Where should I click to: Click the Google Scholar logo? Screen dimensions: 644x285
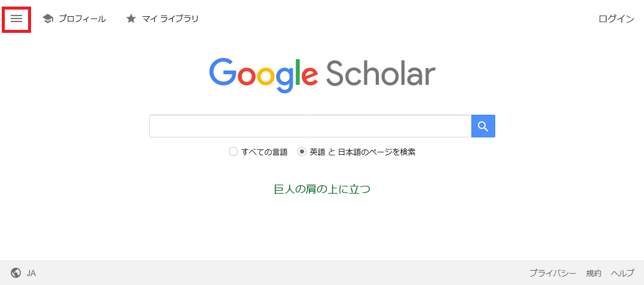[322, 75]
